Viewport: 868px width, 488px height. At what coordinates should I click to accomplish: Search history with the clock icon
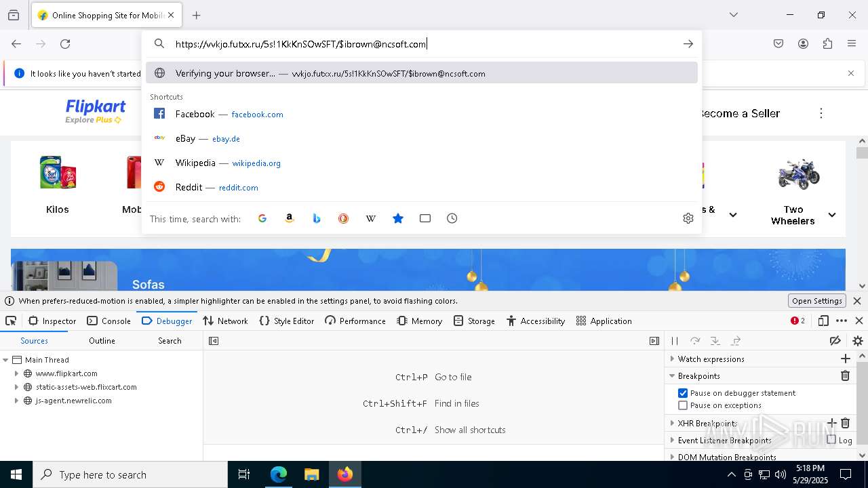coord(452,218)
